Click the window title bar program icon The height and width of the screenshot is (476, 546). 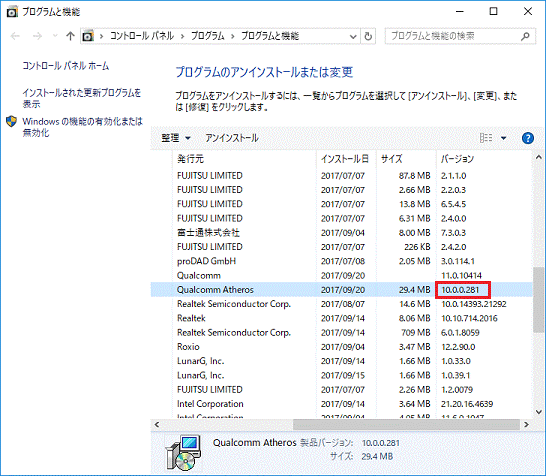click(12, 12)
